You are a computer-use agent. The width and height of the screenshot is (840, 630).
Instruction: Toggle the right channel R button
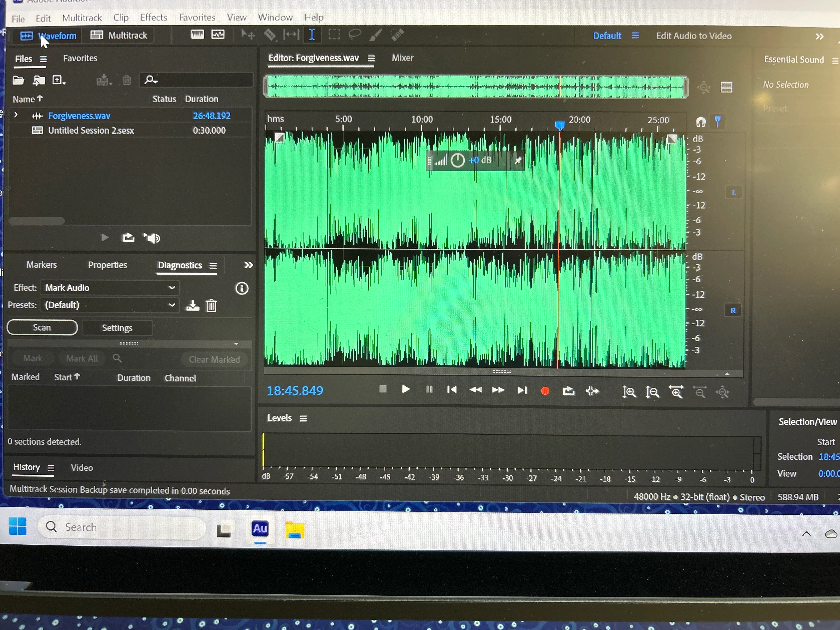pos(733,311)
